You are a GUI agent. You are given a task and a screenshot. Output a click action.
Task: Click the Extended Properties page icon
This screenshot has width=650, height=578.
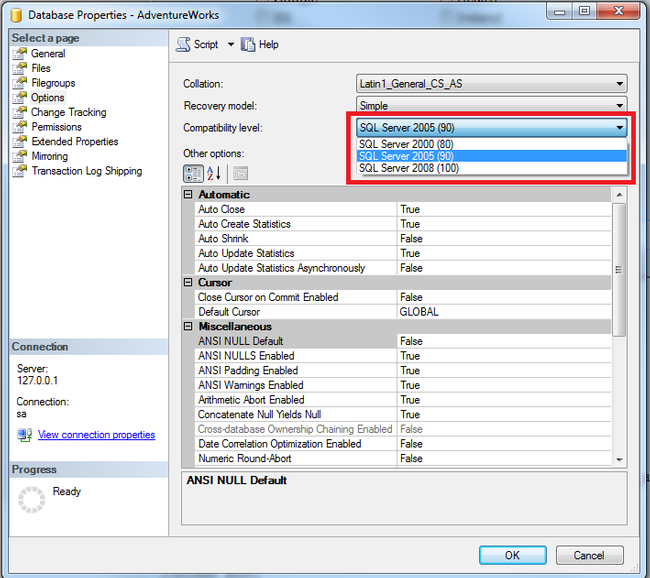click(19, 141)
